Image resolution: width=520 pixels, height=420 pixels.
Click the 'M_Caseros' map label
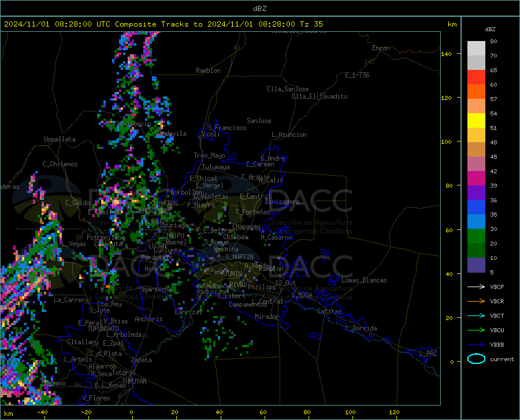(276, 237)
